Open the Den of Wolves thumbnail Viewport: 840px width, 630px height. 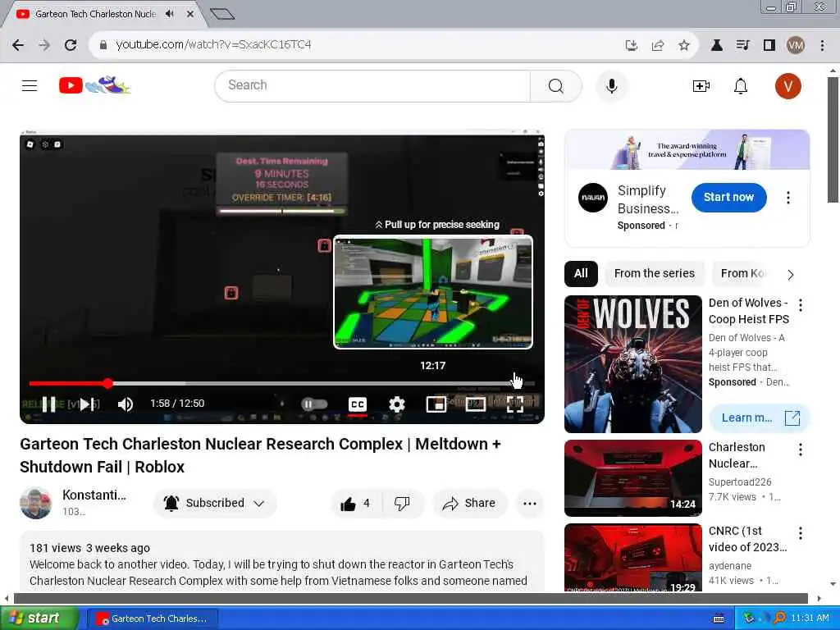point(632,364)
